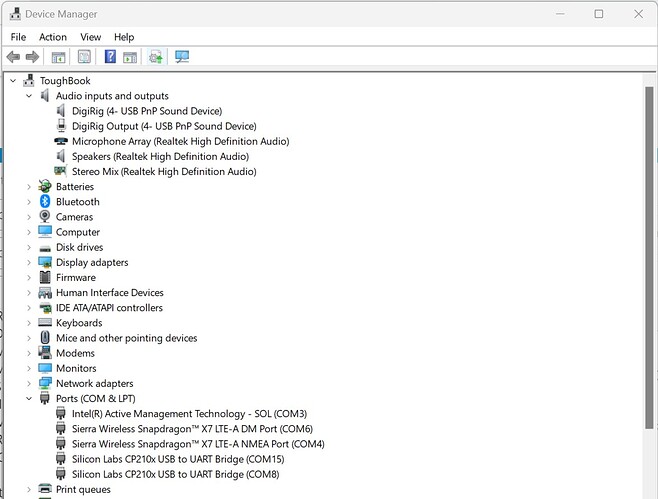The height and width of the screenshot is (499, 658).
Task: Select Sierra Wireless X7 LTE-A NMEA Port (COM4)
Action: [198, 444]
